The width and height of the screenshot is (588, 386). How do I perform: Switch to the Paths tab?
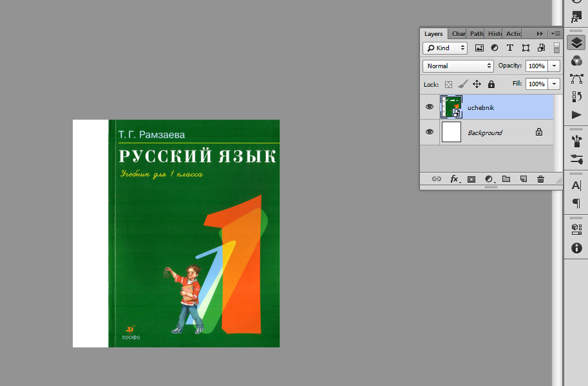(x=476, y=33)
